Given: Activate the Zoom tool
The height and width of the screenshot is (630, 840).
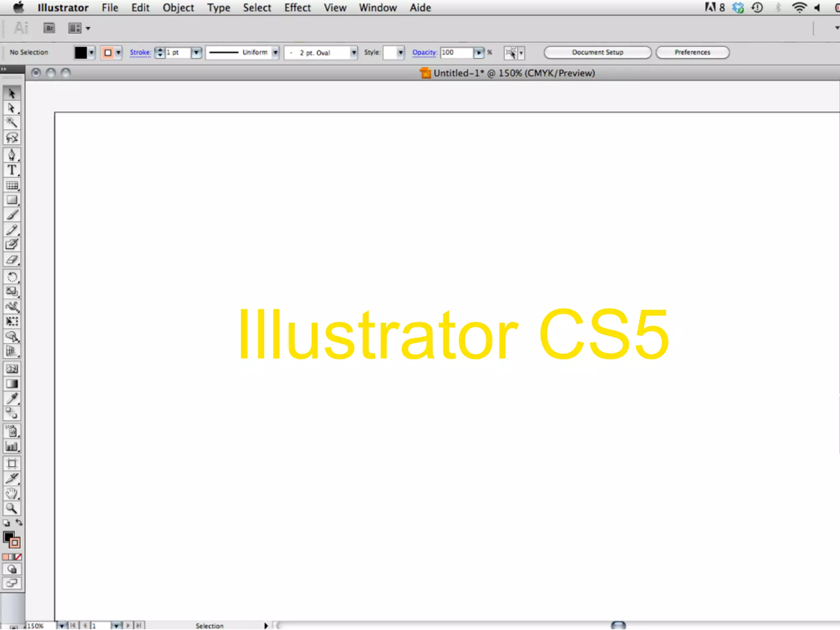Looking at the screenshot, I should click(11, 509).
